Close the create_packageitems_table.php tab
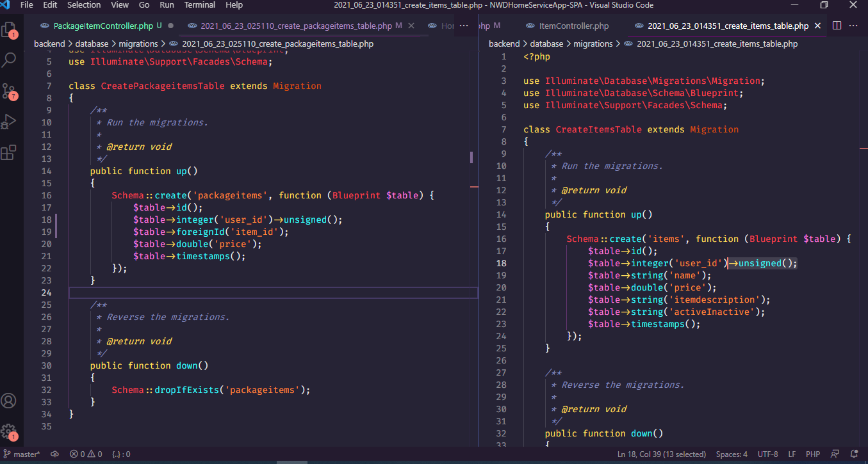Viewport: 868px width, 464px height. click(x=411, y=26)
